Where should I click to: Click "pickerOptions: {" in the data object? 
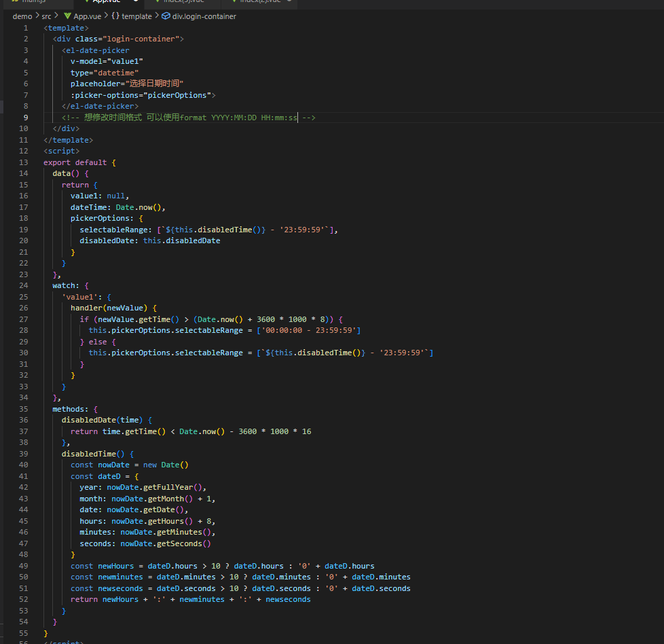click(x=107, y=218)
